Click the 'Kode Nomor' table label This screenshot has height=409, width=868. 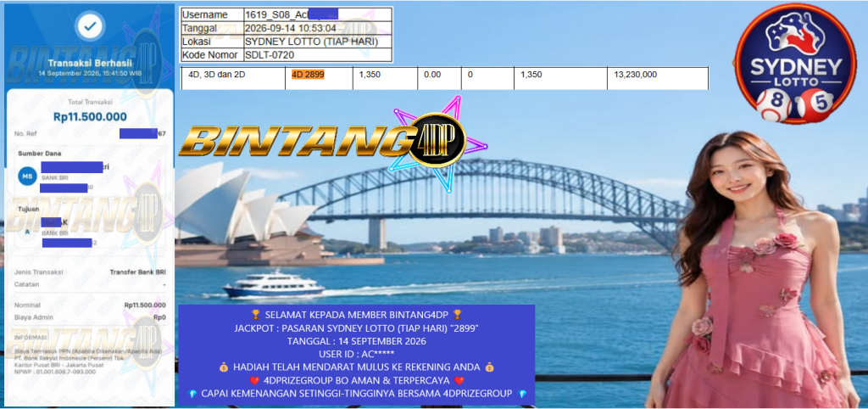[x=210, y=55]
